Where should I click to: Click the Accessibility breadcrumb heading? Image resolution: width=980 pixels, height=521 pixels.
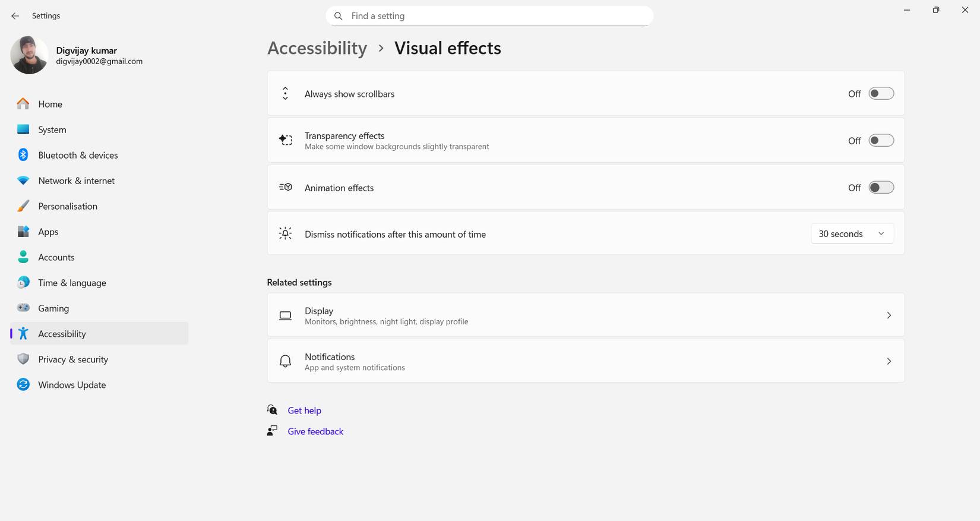pos(317,48)
